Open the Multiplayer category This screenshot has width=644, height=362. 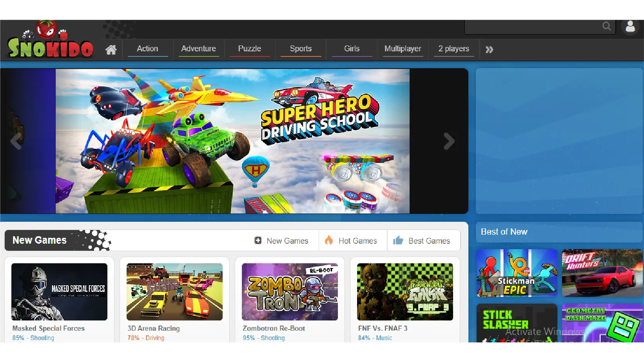(x=403, y=49)
